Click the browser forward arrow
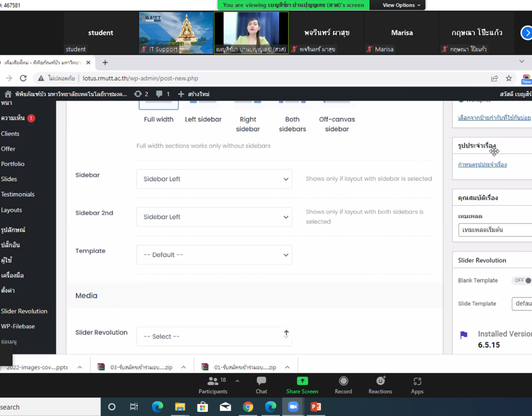532x416 pixels. pyautogui.click(x=9, y=78)
